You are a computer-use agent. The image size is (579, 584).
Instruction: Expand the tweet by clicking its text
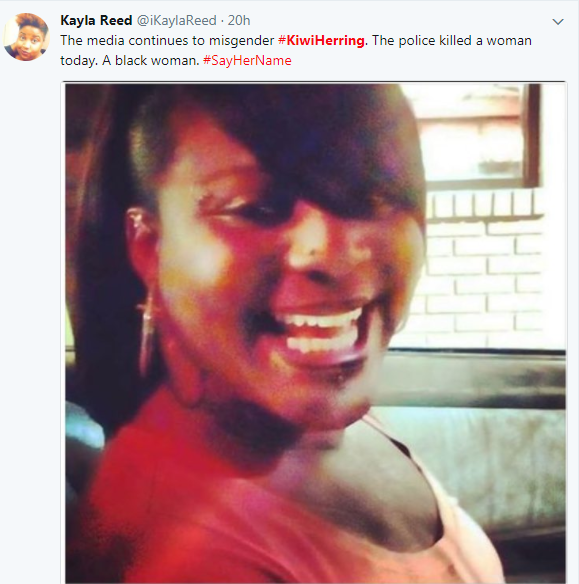click(296, 50)
